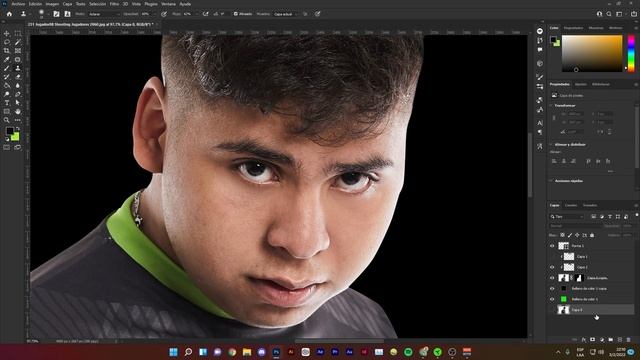The image size is (640, 360).
Task: Delete layer with the trash icon
Action: coord(629,340)
